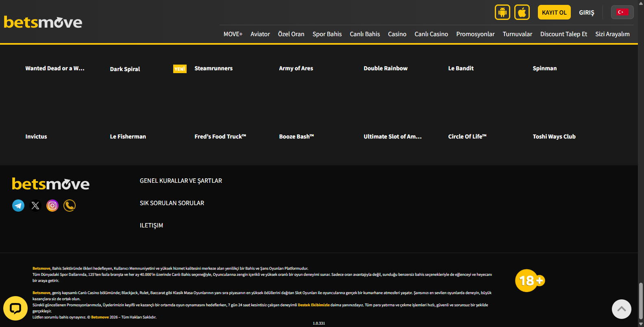The image size is (644, 327).
Task: Click the page vertical scrollbar thumb
Action: 641,301
